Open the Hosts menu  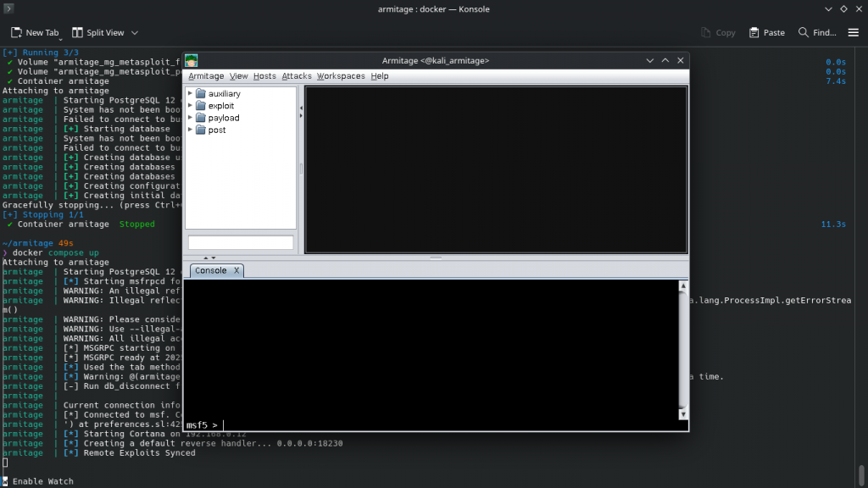[264, 75]
